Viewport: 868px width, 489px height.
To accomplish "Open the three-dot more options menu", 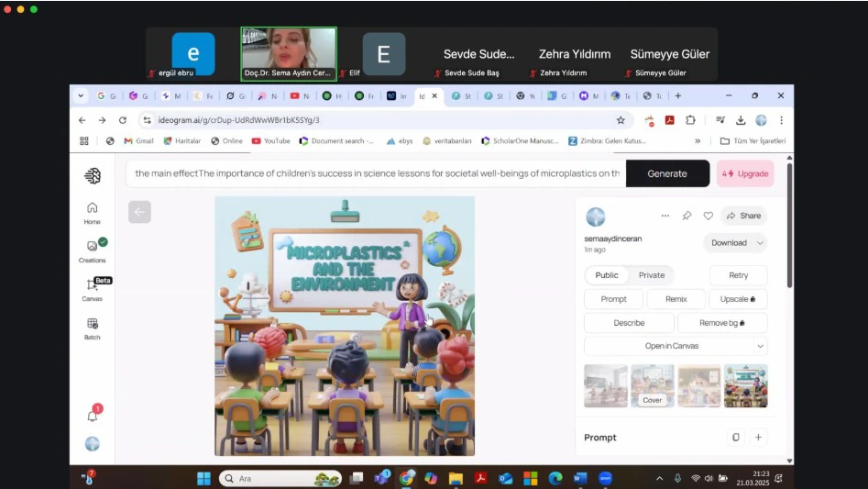I will click(x=665, y=216).
